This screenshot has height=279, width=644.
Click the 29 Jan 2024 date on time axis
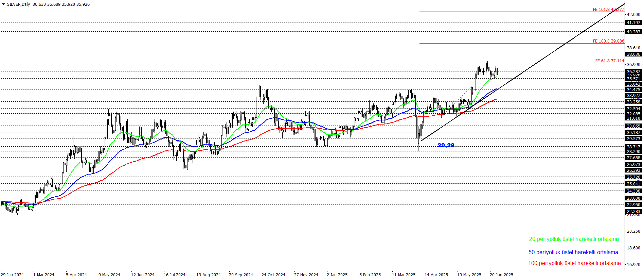tap(12, 275)
